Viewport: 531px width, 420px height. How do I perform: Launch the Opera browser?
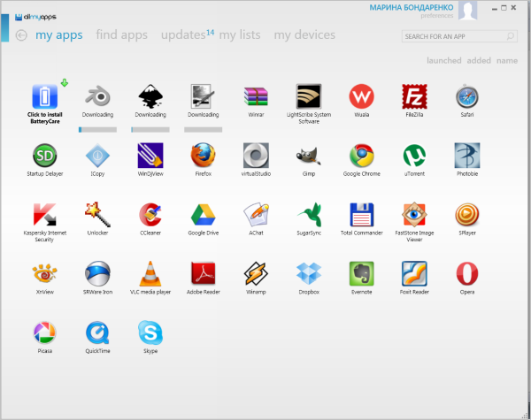click(x=467, y=273)
